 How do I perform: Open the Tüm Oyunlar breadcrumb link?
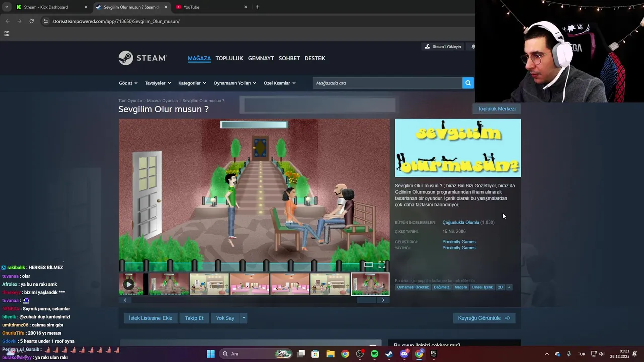[x=130, y=101]
